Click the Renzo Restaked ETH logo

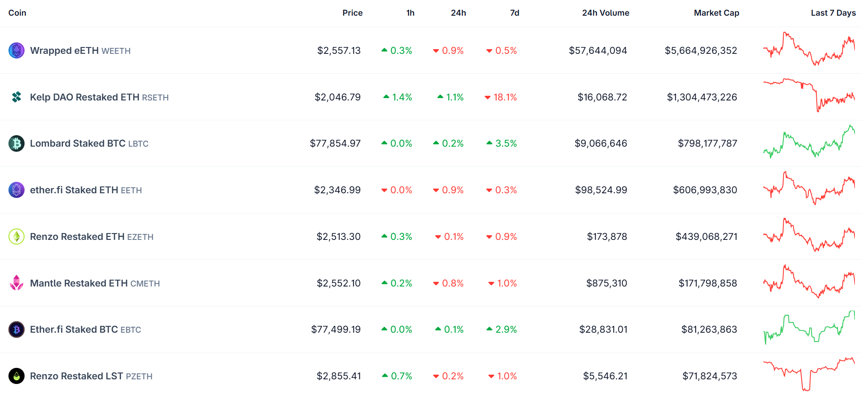[x=17, y=236]
